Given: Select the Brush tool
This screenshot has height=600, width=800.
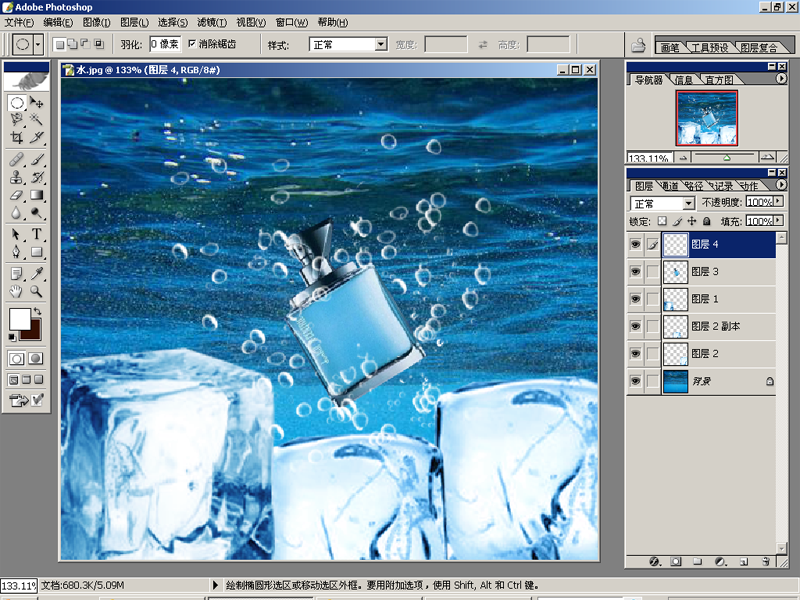Looking at the screenshot, I should click(36, 159).
